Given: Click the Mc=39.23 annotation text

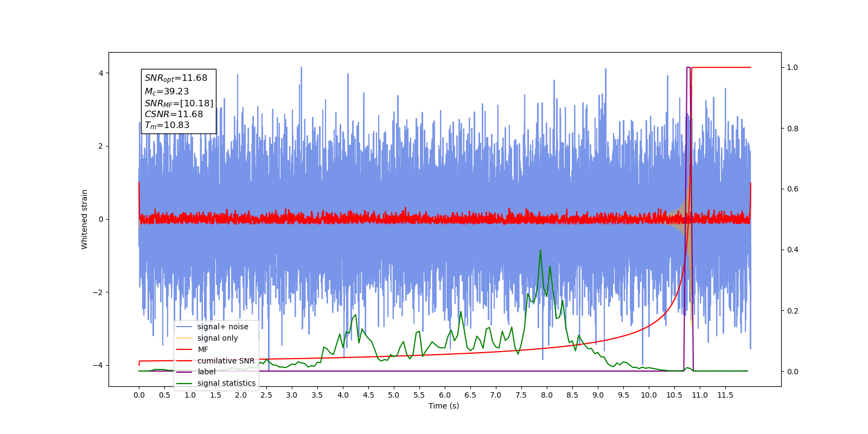Looking at the screenshot, I should (x=167, y=91).
